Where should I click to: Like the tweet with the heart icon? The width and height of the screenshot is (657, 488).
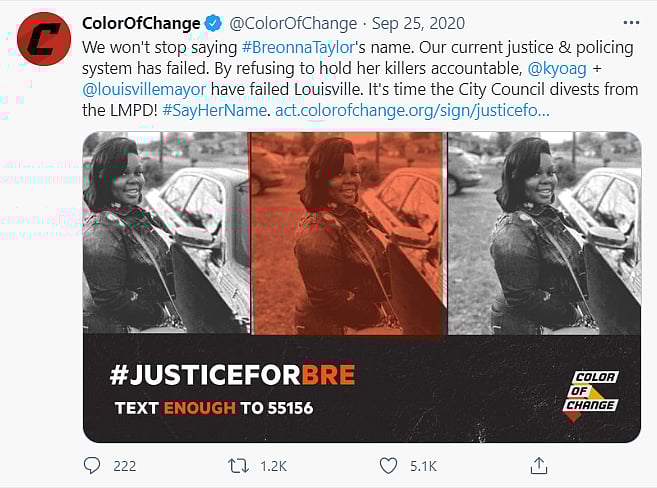tap(388, 466)
